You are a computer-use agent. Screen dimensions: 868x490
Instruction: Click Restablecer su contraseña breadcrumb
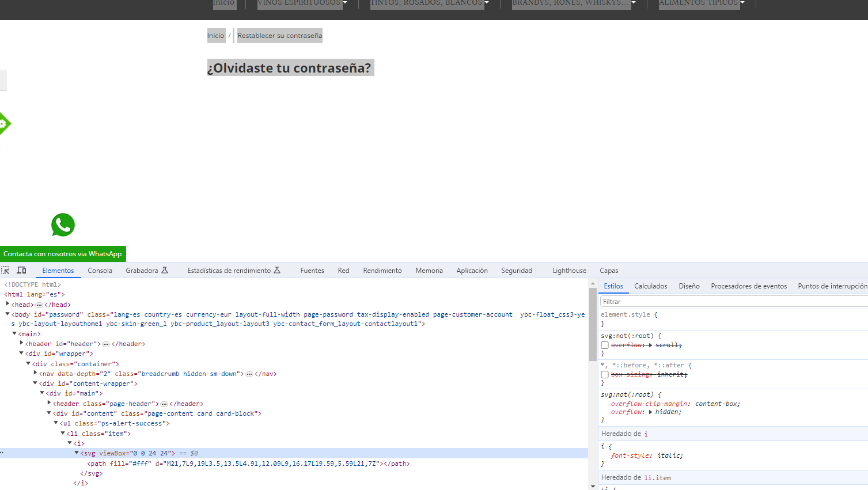(x=280, y=36)
